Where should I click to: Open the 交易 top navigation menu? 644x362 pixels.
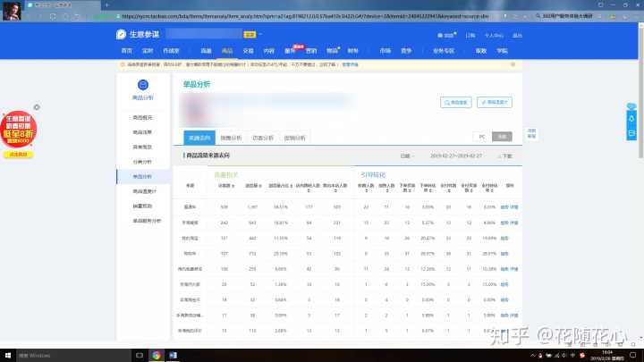248,51
